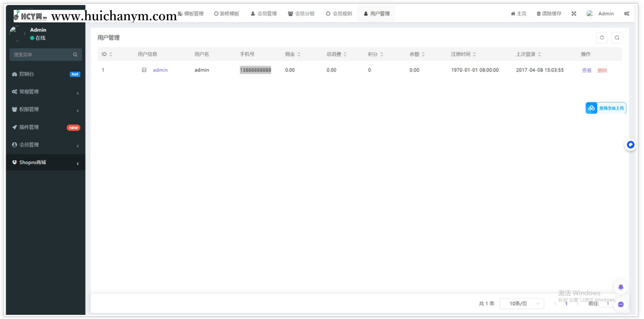Screen dimensions: 644x319
Task: Click the blue cloud upload icon on 拖拽至此上传
Action: 591,108
